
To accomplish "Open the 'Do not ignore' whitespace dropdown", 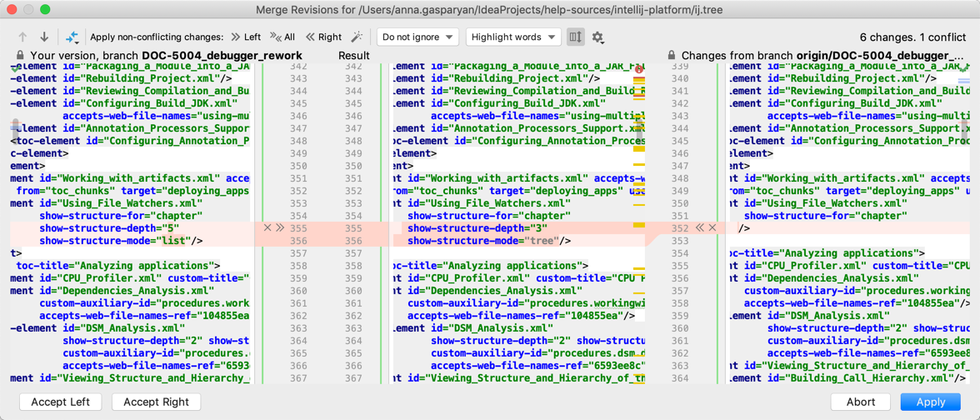I will click(x=417, y=37).
